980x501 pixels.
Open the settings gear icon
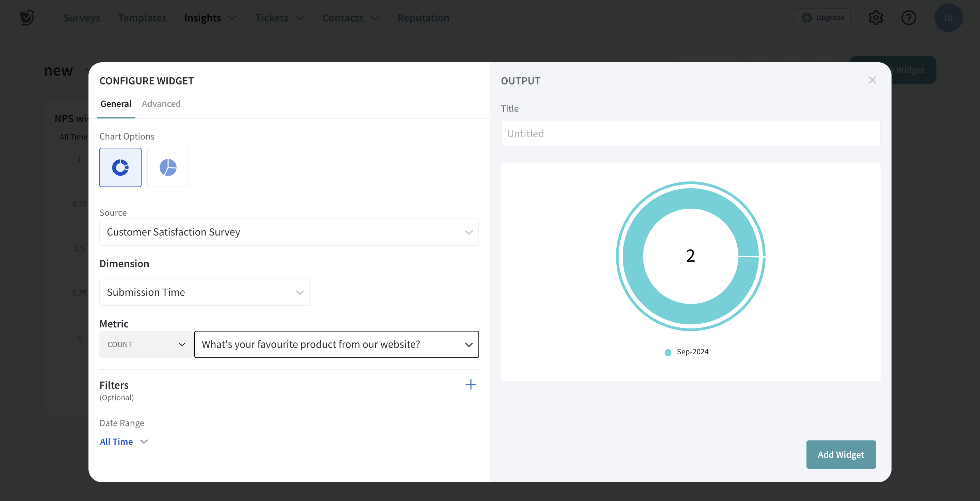pos(876,18)
